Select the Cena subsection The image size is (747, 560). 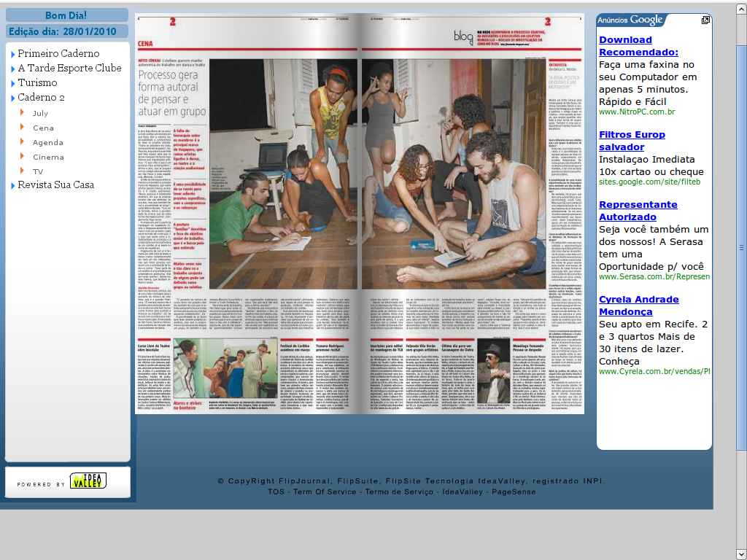(43, 128)
